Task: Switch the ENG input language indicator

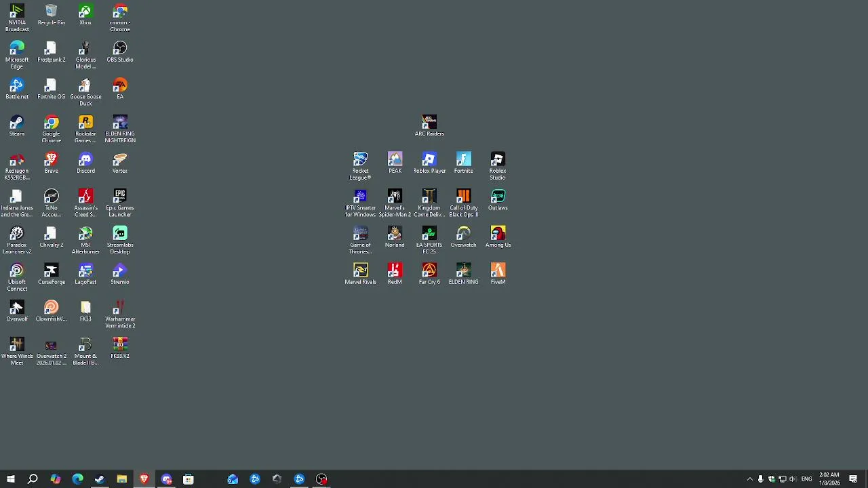Action: tap(806, 479)
